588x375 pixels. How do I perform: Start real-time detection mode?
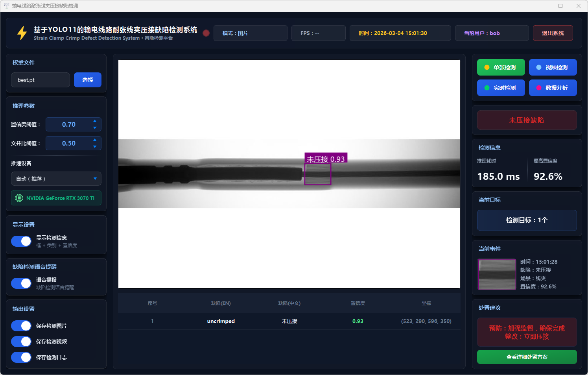click(501, 88)
